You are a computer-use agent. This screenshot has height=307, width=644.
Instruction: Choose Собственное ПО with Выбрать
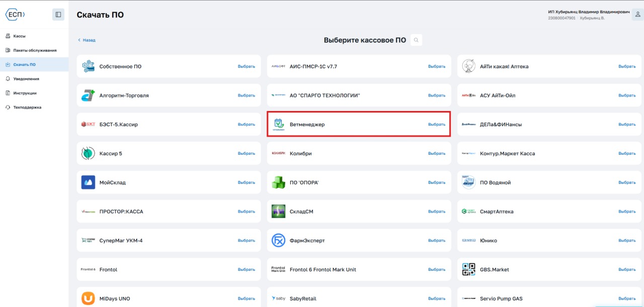pyautogui.click(x=246, y=66)
